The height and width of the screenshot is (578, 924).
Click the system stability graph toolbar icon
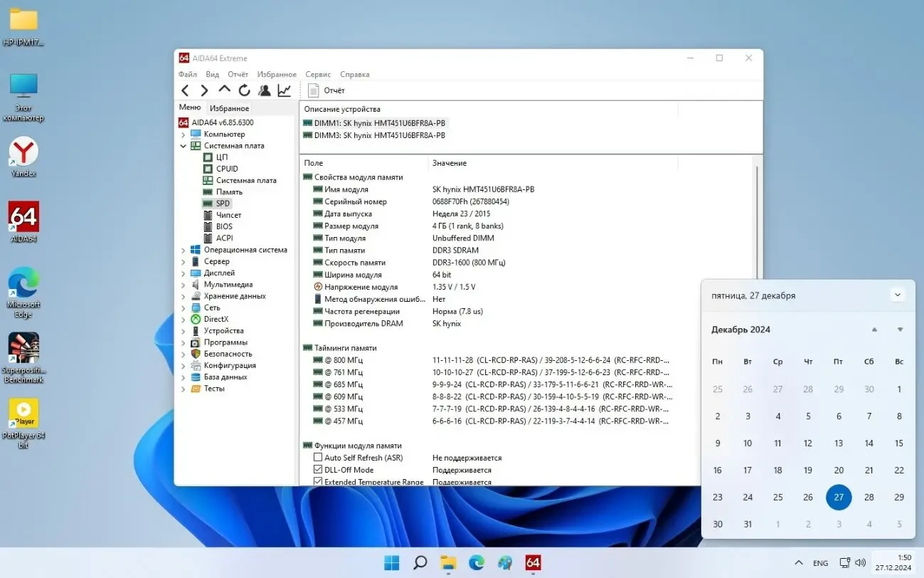coord(285,90)
